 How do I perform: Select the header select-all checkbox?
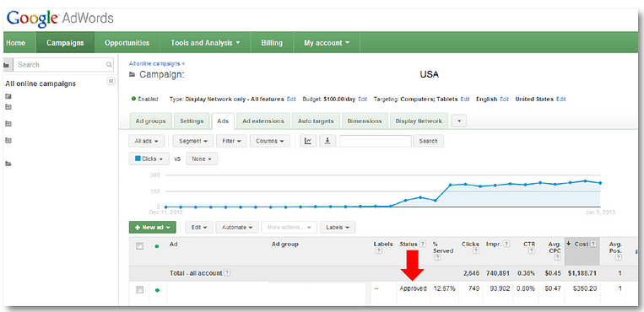coord(139,246)
